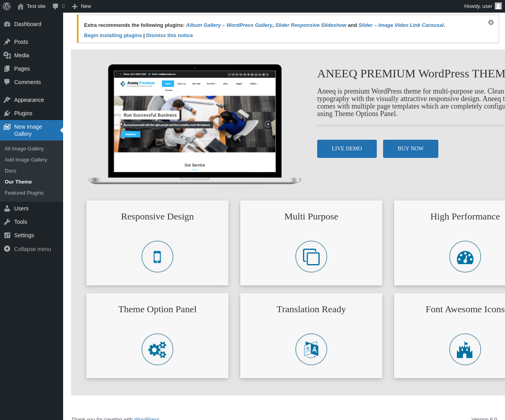Click the Theme Option Panel card title
This screenshot has height=420, width=505.
tap(157, 309)
